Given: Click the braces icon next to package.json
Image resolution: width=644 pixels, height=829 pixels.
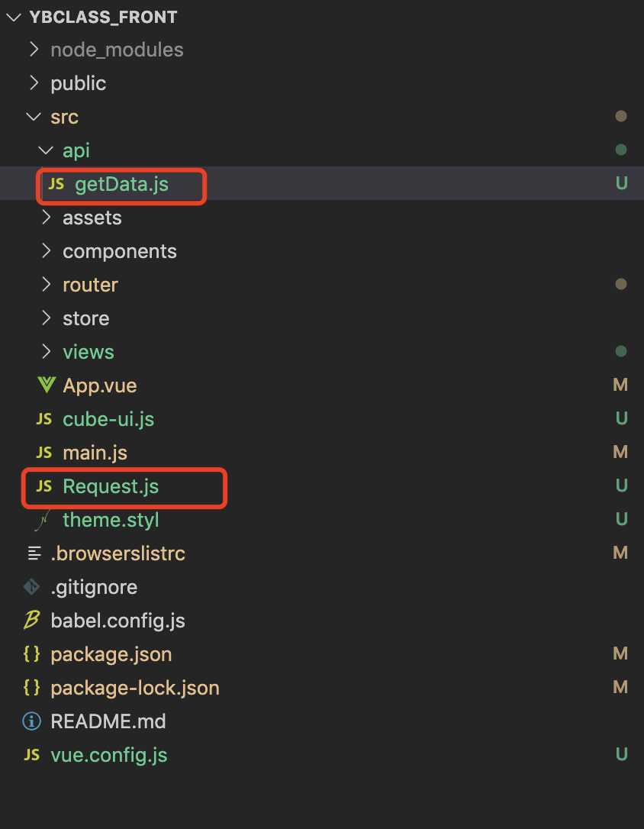Looking at the screenshot, I should click(x=32, y=654).
